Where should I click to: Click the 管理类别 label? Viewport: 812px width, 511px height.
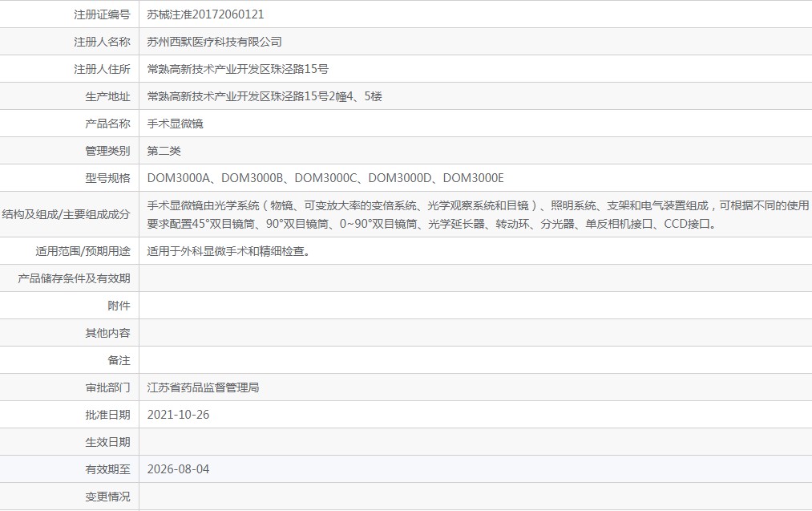pos(107,151)
